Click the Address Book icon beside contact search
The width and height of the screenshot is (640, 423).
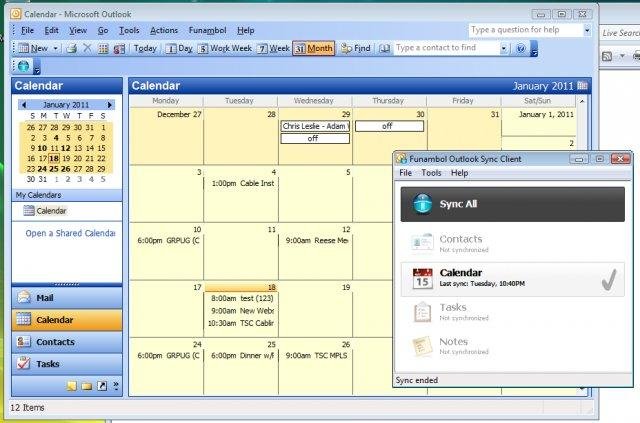[386, 48]
